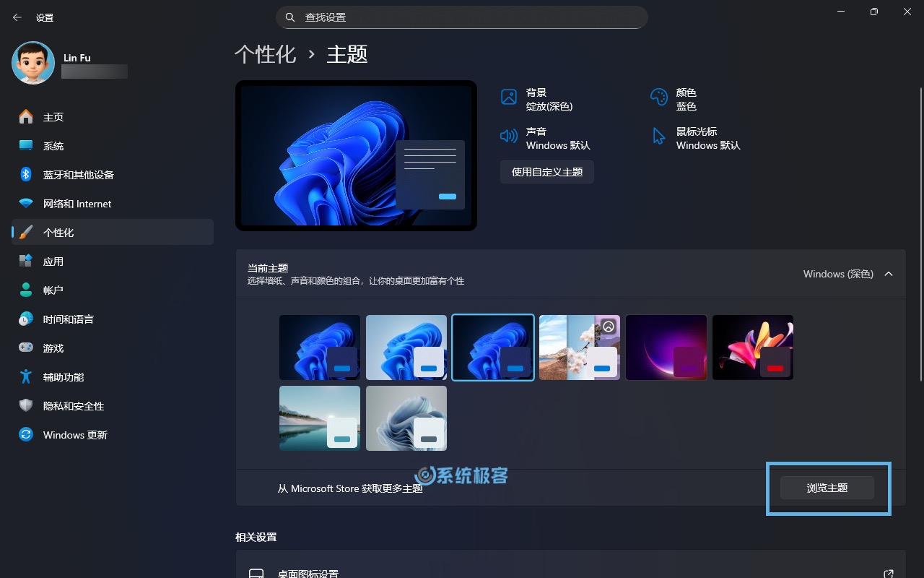This screenshot has width=924, height=578.
Task: Click the back arrow in title bar
Action: [17, 17]
